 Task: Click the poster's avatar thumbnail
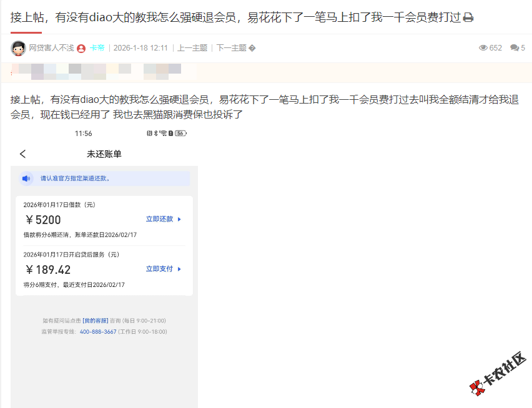click(18, 47)
